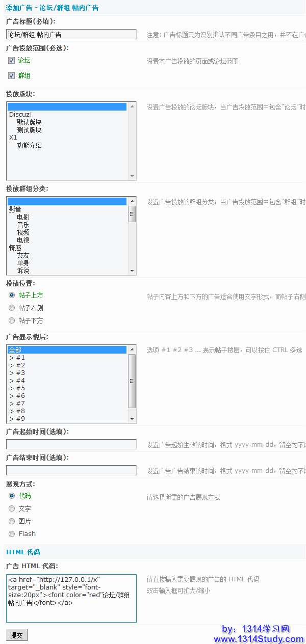The height and width of the screenshot is (644, 306).
Task: Toggle the 群组 checkbox
Action: click(x=12, y=76)
